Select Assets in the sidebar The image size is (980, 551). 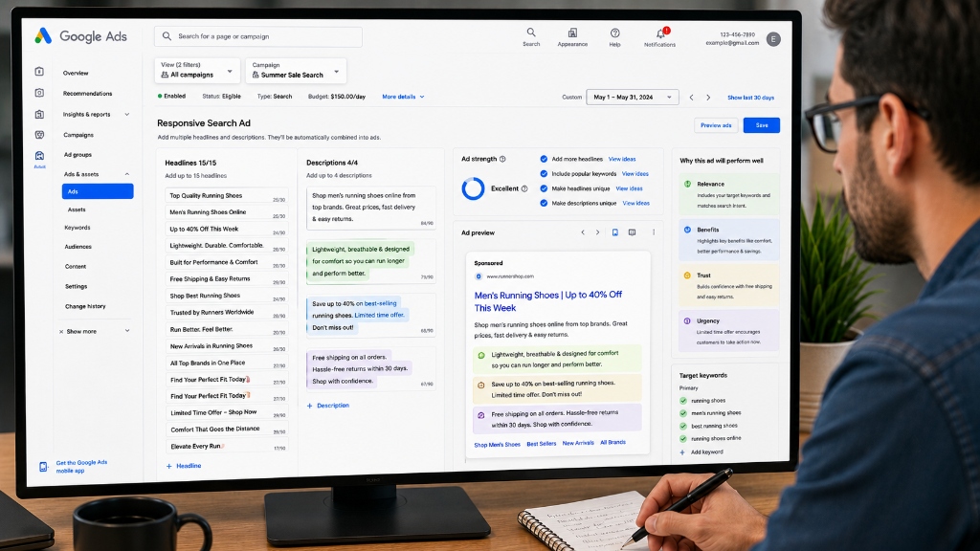pos(77,209)
